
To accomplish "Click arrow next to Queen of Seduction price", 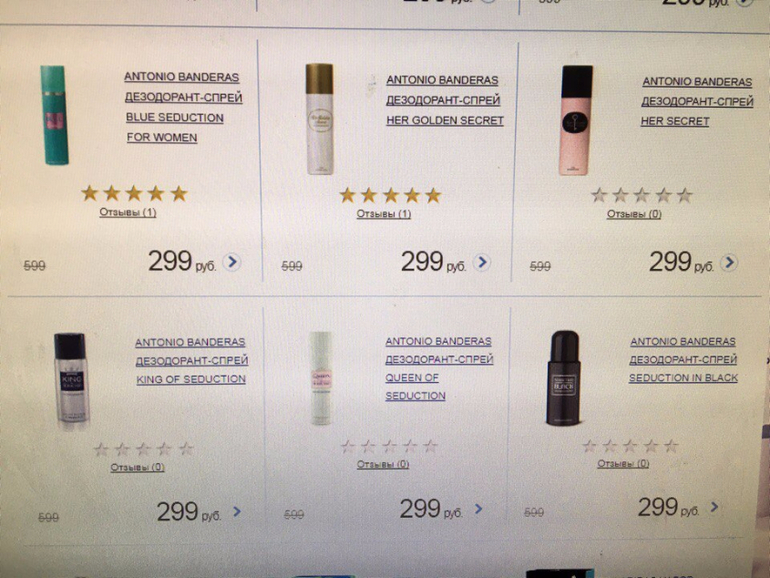I will coord(478,509).
